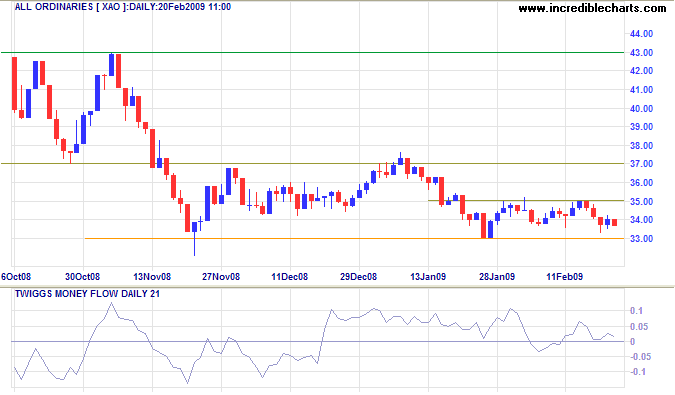The height and width of the screenshot is (395, 675).
Task: Click the green resistance line at 43.00
Action: click(312, 52)
